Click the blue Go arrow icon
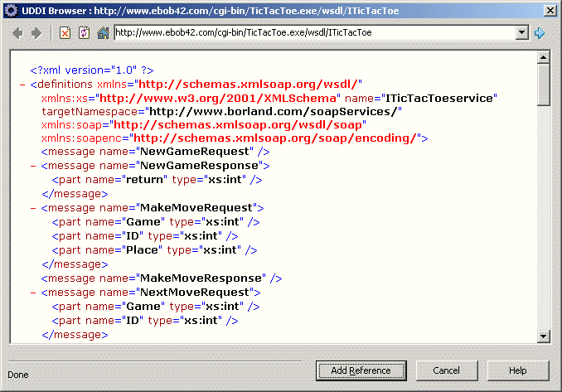The width and height of the screenshot is (562, 392). [540, 33]
